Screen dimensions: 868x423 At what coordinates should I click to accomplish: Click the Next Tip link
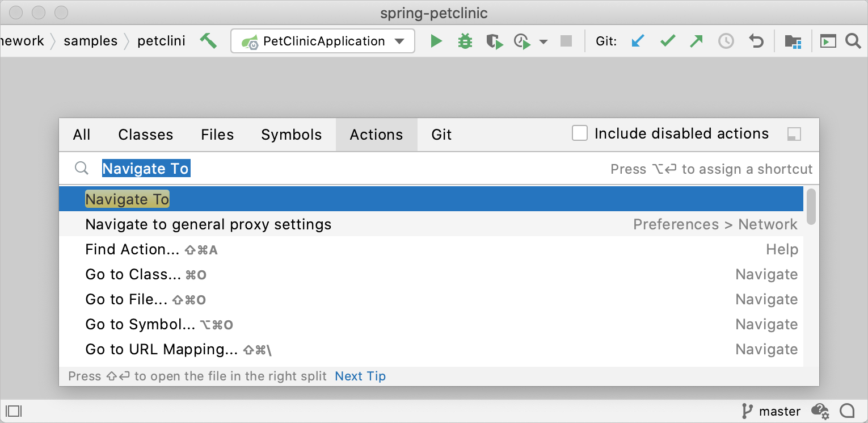(x=360, y=376)
